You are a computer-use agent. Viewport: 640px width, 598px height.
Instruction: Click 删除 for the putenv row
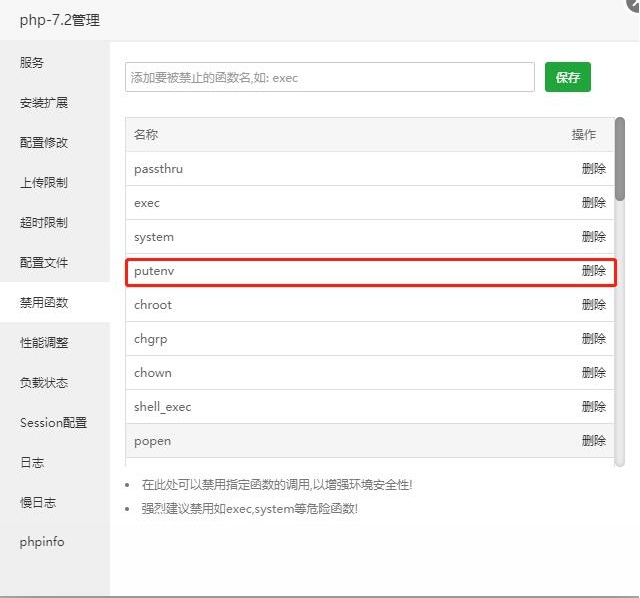tap(593, 271)
